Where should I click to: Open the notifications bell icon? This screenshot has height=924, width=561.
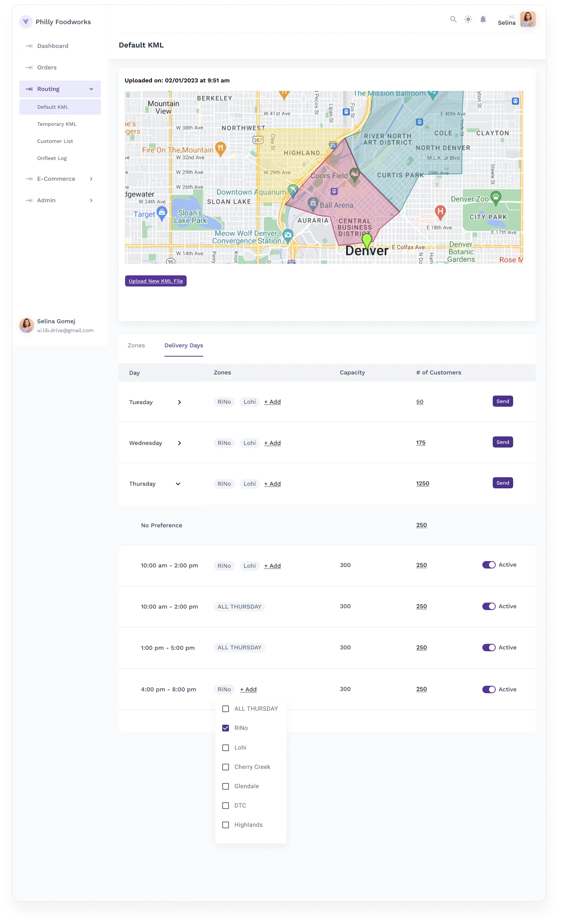[x=483, y=20]
